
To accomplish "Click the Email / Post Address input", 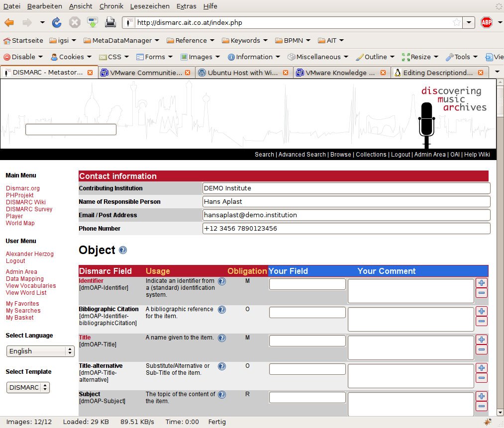I will click(346, 215).
